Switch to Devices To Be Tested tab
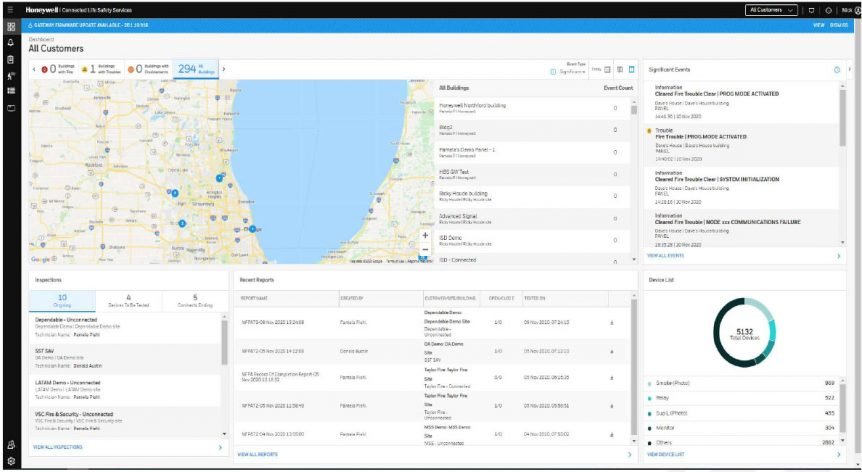Viewport: 862px width, 472px height. point(128,299)
